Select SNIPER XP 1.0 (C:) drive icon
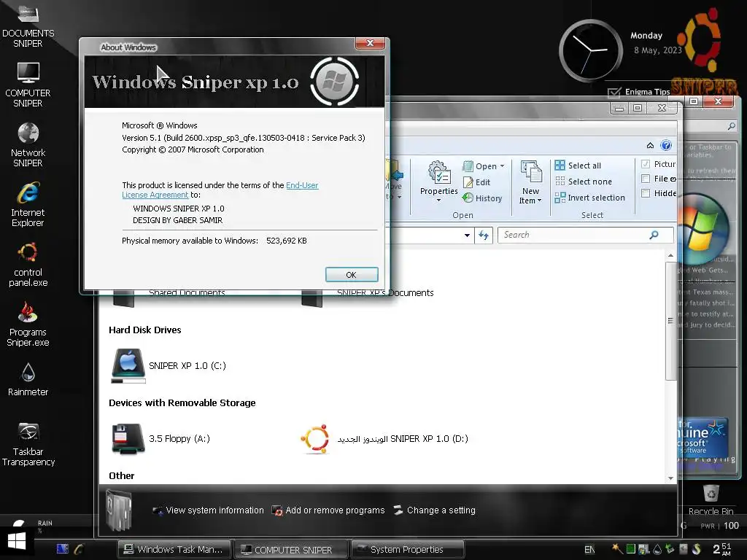The width and height of the screenshot is (747, 560). click(128, 365)
